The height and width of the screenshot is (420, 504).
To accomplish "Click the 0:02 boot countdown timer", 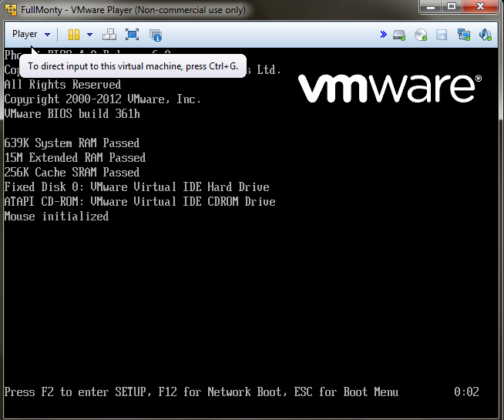I will 466,391.
